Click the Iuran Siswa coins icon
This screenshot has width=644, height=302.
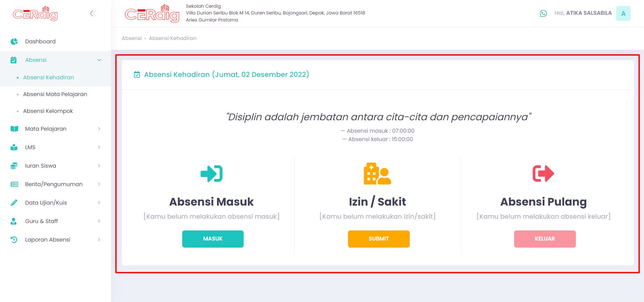click(x=14, y=166)
